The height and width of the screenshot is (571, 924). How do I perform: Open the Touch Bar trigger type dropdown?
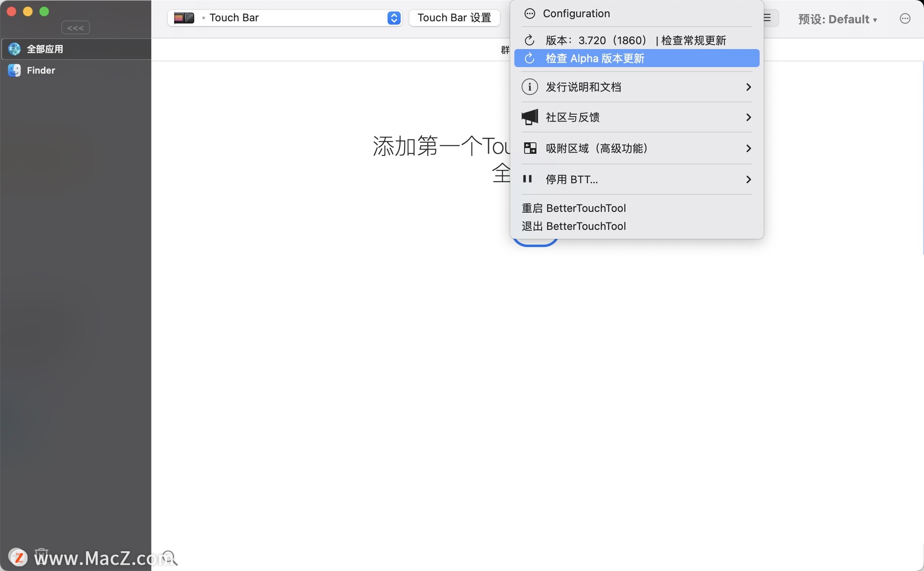coord(393,18)
